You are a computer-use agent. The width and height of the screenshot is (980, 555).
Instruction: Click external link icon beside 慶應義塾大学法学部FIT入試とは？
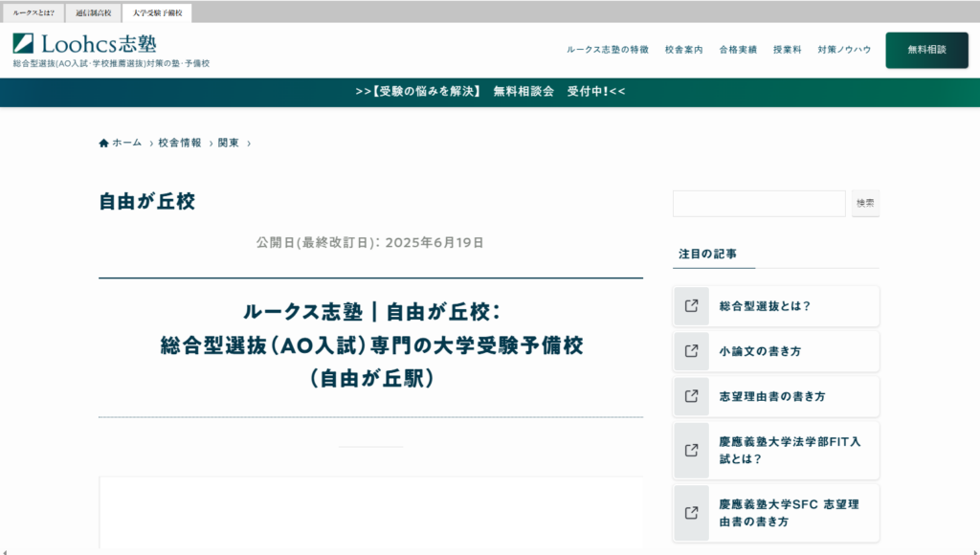coord(691,451)
